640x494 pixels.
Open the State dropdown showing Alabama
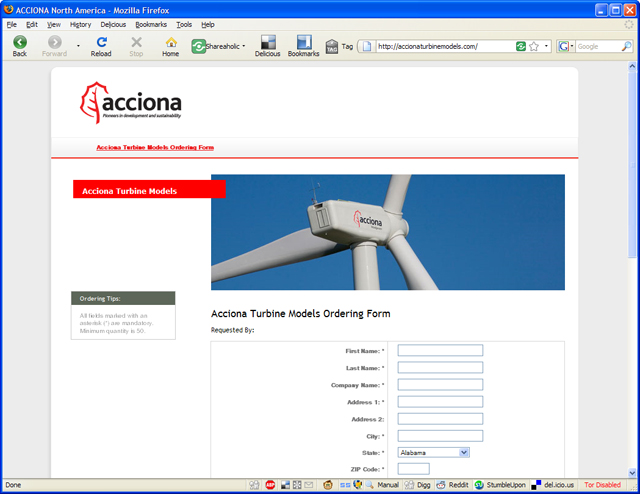(433, 452)
